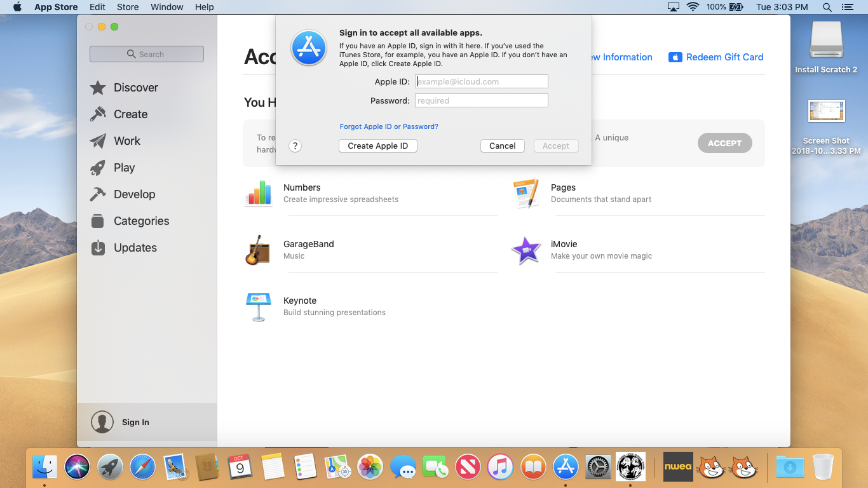The height and width of the screenshot is (488, 868).
Task: Open the Apple menu
Action: [17, 7]
